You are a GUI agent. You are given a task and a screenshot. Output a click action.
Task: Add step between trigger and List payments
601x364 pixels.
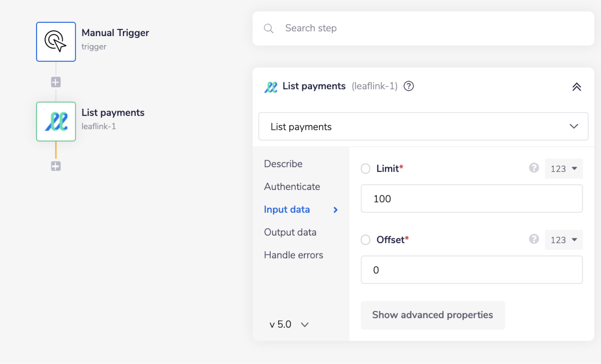click(x=56, y=82)
